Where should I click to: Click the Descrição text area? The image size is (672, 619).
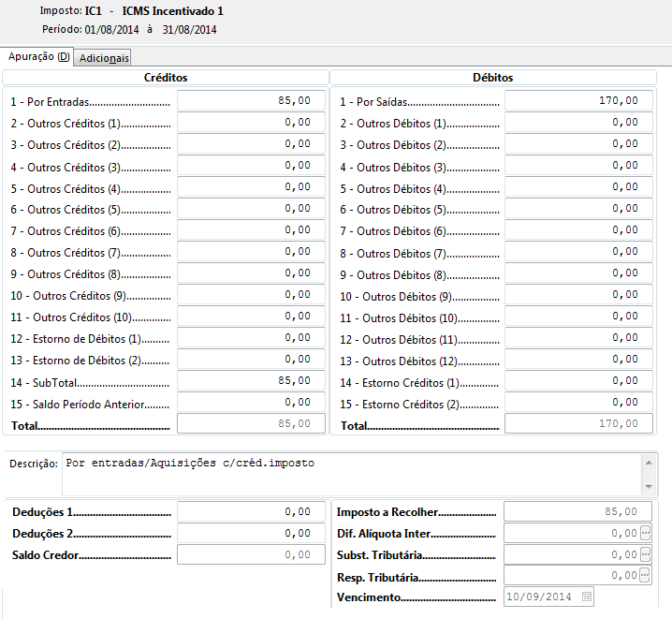(x=351, y=475)
